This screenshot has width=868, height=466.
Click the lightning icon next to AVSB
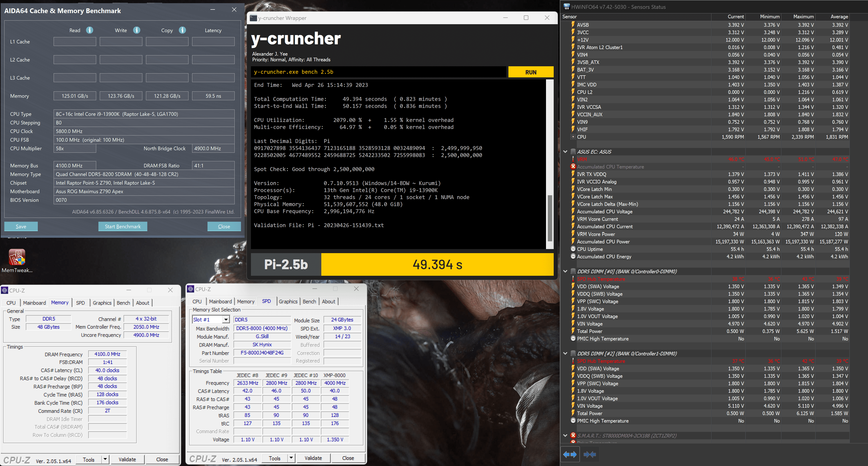point(573,25)
